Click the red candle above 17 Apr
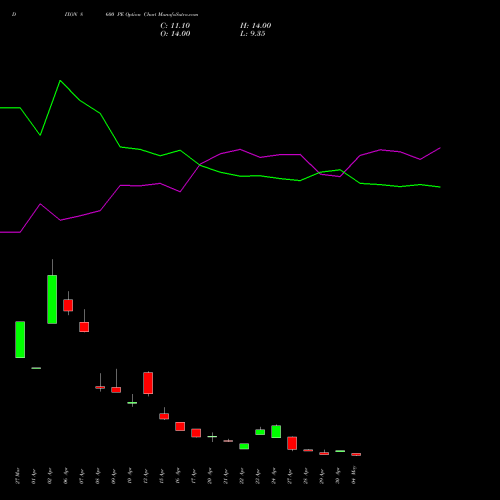Image resolution: width=500 pixels, height=500 pixels. tap(196, 433)
